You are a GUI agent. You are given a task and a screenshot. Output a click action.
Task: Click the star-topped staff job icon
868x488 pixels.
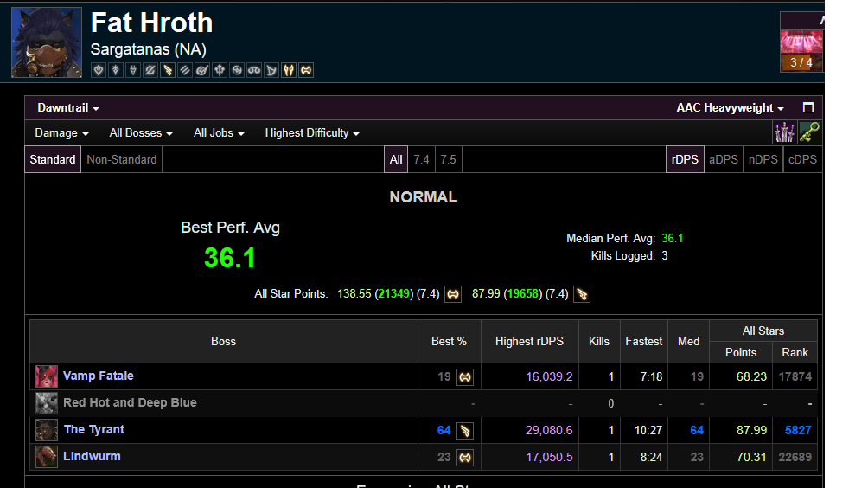(116, 70)
